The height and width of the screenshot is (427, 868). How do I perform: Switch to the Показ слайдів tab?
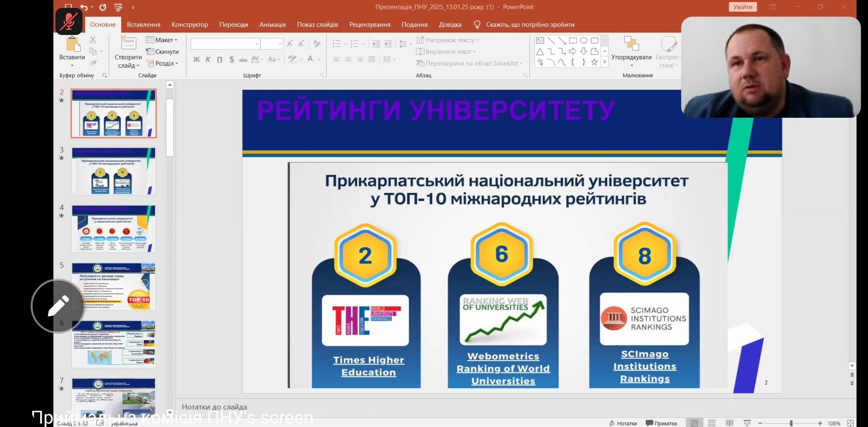tap(317, 25)
